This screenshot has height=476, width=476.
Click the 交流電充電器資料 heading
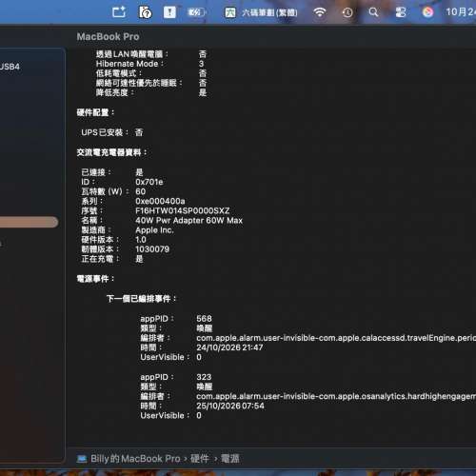[111, 152]
